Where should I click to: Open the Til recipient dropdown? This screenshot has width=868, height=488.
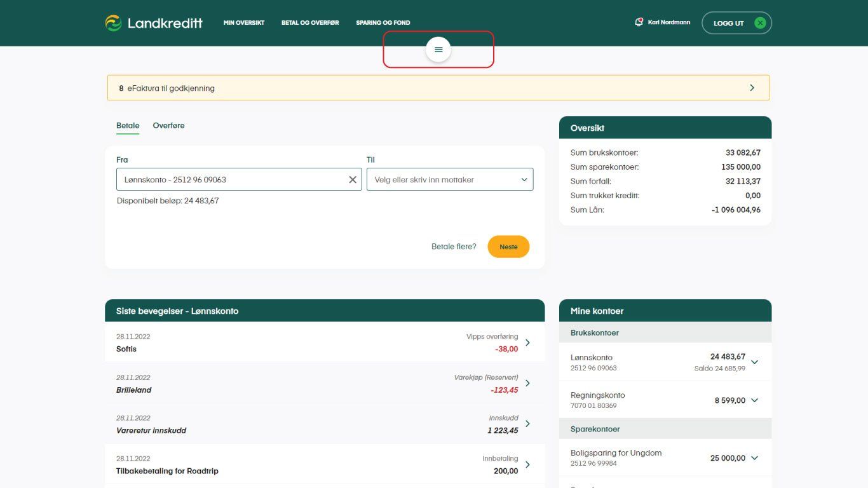coord(524,179)
